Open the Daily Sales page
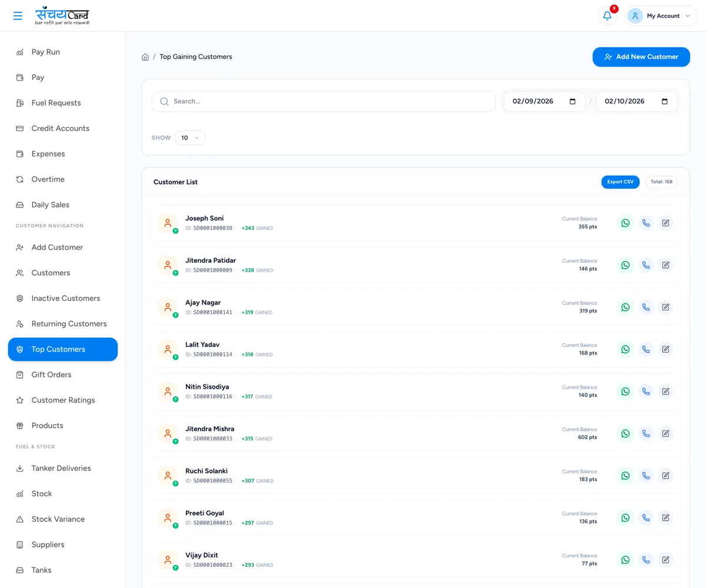This screenshot has height=588, width=706. click(x=63, y=205)
